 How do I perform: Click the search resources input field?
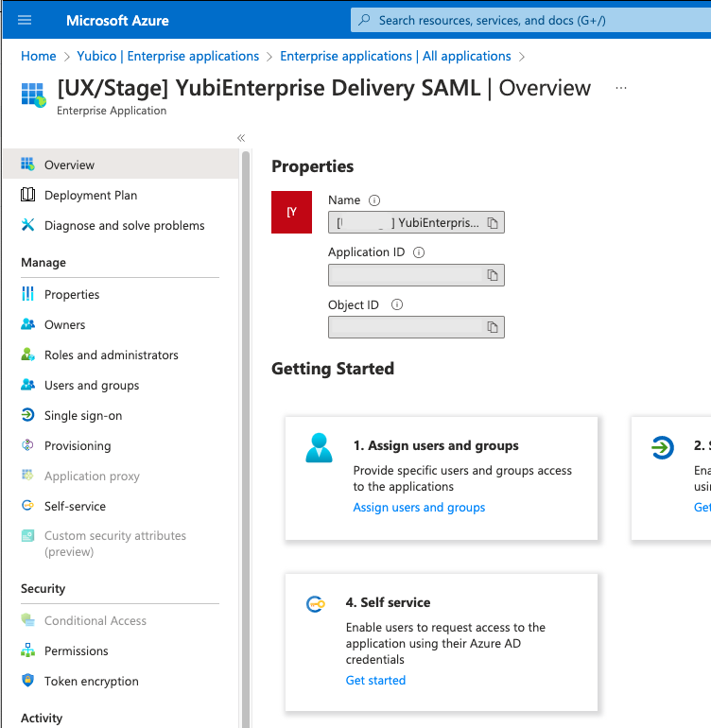pyautogui.click(x=529, y=20)
